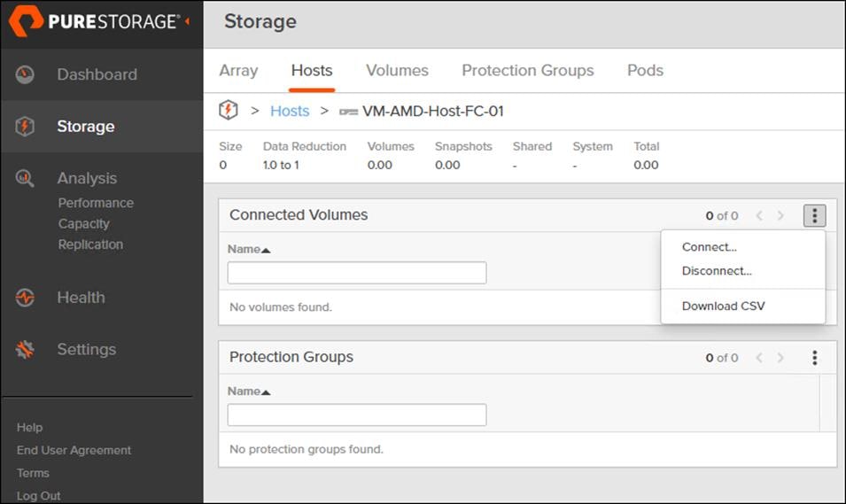Open Performance under Analysis

(96, 203)
